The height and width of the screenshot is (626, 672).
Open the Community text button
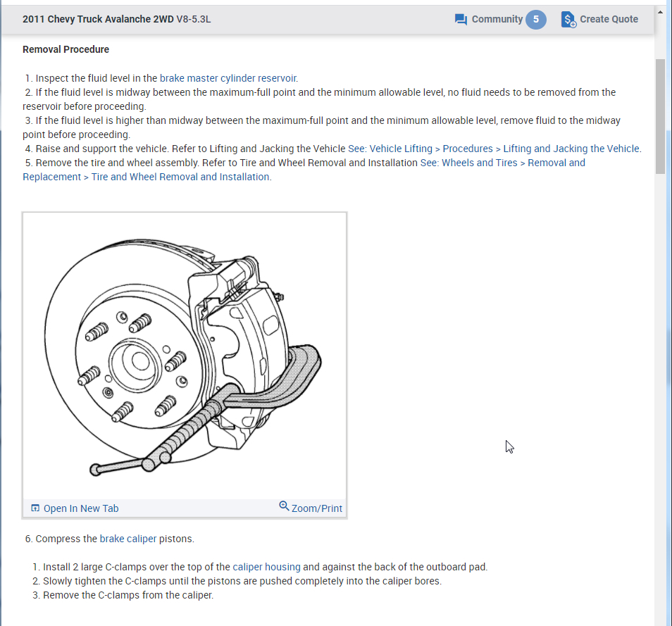(497, 19)
